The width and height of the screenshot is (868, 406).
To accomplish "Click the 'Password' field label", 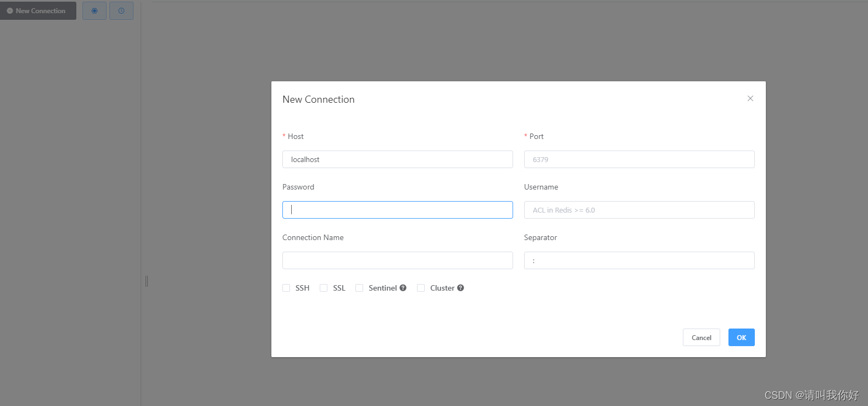I will point(298,187).
